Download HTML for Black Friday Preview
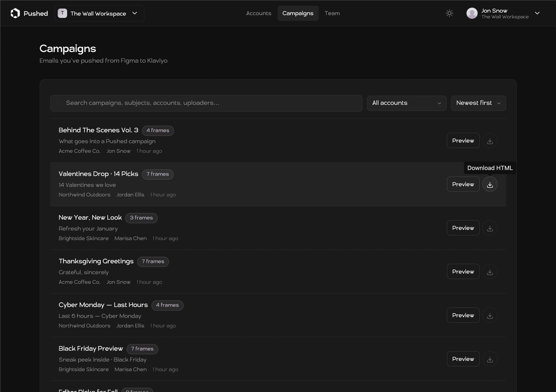 click(x=490, y=359)
